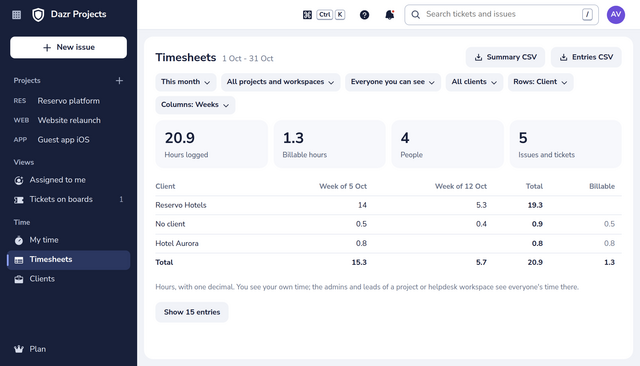This screenshot has height=366, width=640.
Task: Click Reservo Hotels total 19.3
Action: (x=535, y=205)
